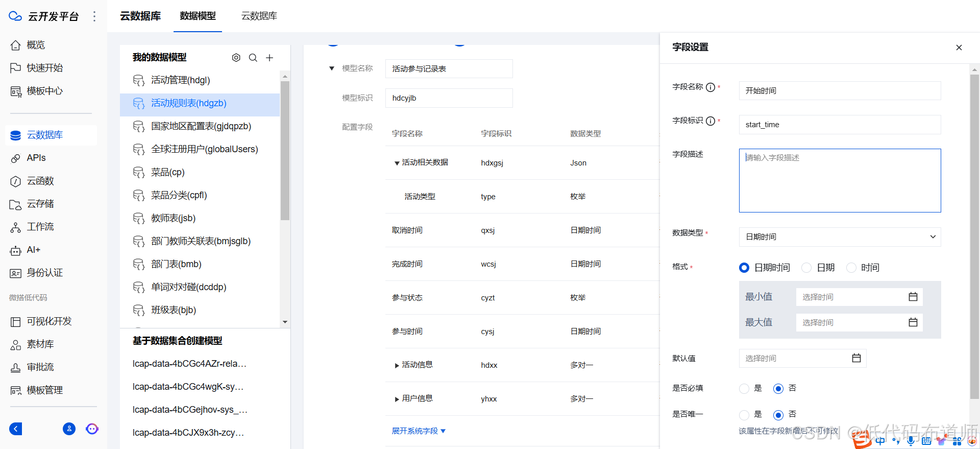980x449 pixels.
Task: Select 菜品分类(cpfl) model
Action: (x=200, y=195)
